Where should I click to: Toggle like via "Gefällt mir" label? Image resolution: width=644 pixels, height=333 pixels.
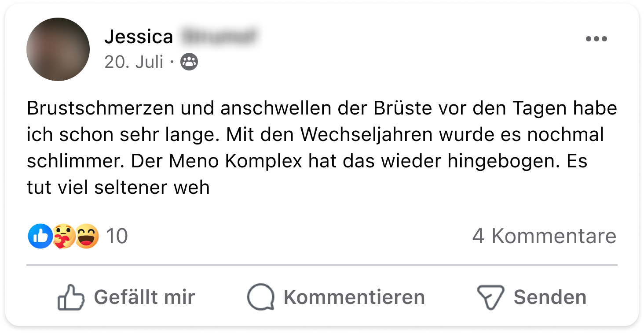click(144, 297)
